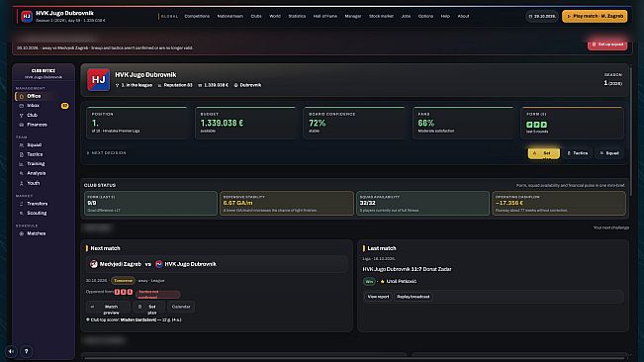Go to Squad in the Team section
The height and width of the screenshot is (362, 644).
coord(34,144)
